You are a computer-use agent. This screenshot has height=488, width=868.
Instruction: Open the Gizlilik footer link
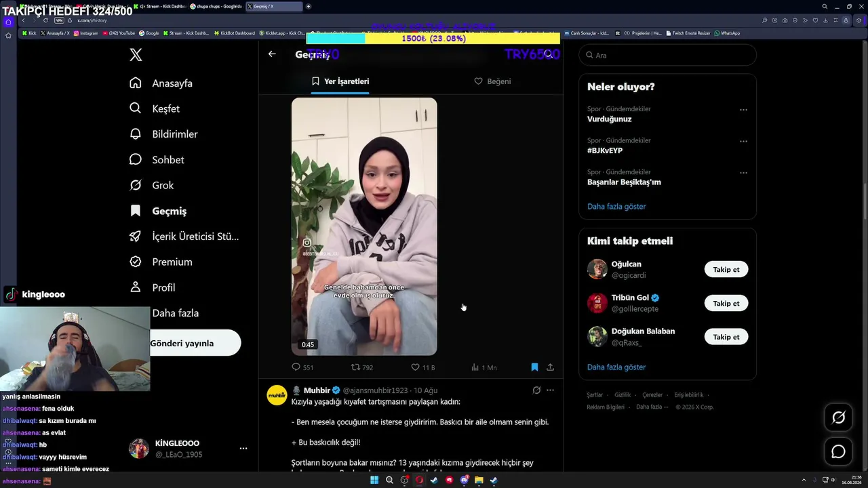click(623, 395)
